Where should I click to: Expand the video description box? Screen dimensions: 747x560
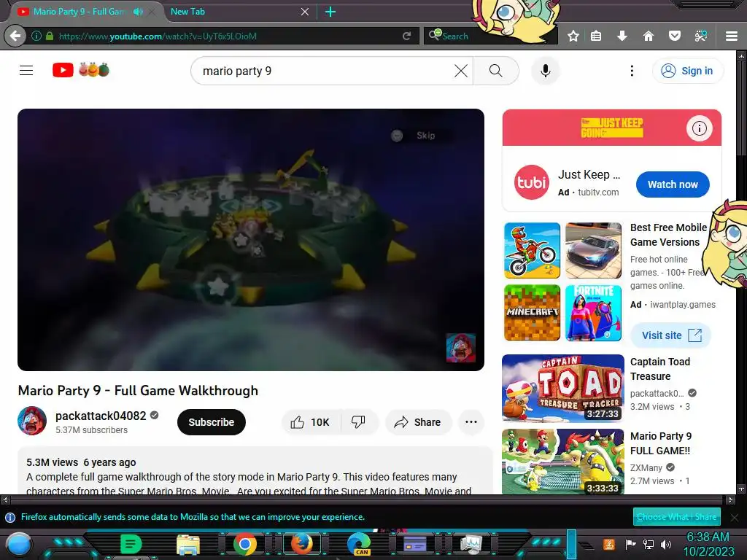[255, 472]
